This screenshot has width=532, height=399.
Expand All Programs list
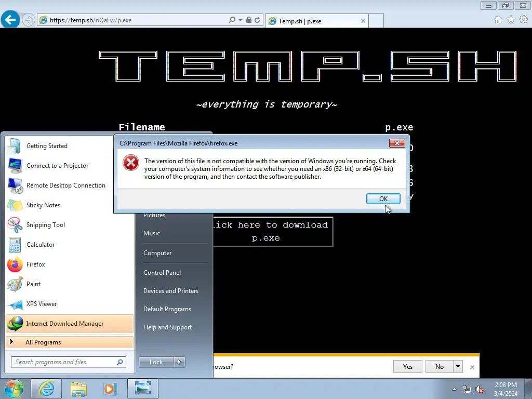(70, 342)
